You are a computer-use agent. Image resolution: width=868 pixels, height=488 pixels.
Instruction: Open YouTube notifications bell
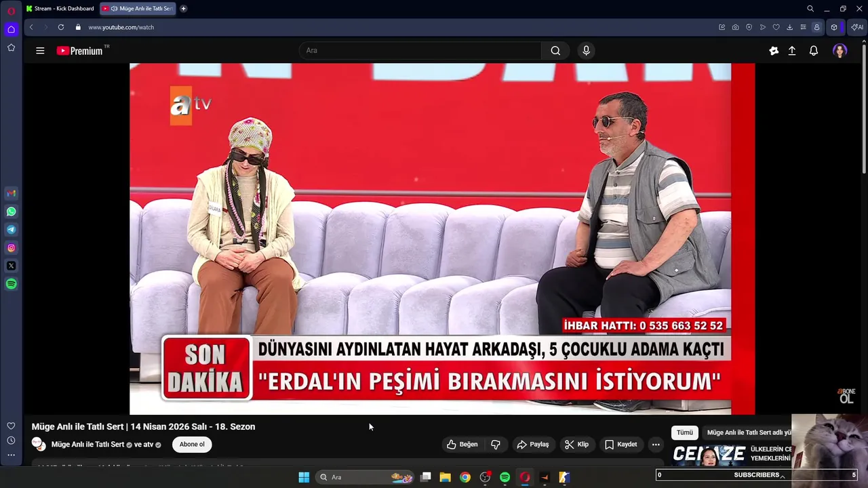(814, 51)
